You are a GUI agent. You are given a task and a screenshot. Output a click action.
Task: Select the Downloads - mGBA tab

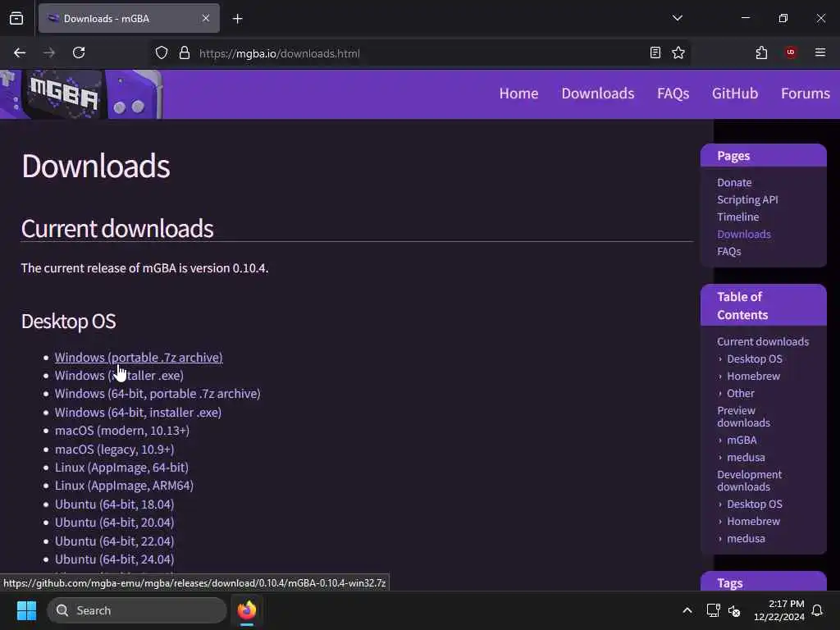point(129,18)
